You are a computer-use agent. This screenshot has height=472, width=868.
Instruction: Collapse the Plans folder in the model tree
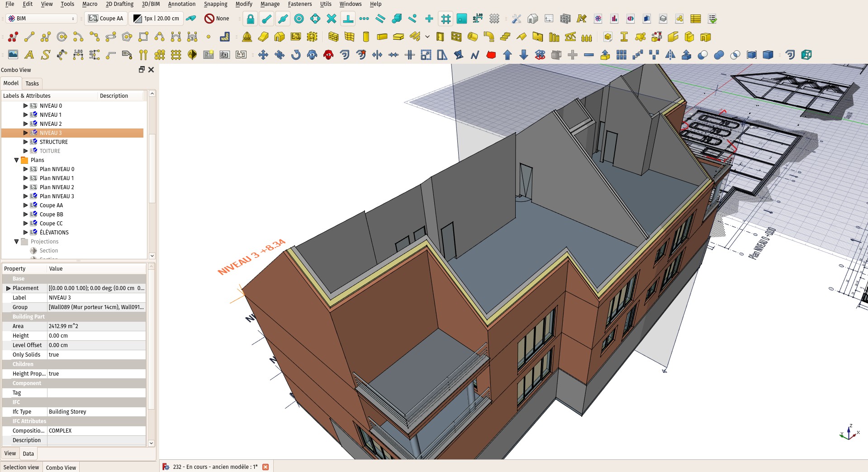pos(17,160)
